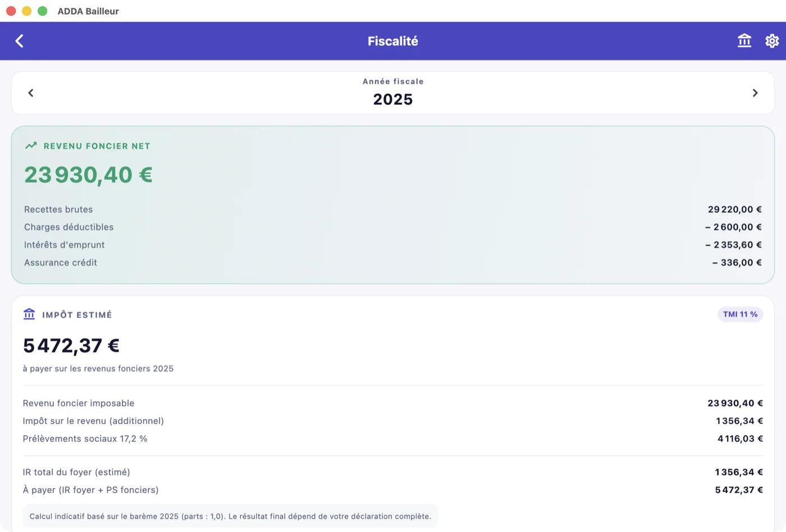This screenshot has height=532, width=786.
Task: Go back using the header arrow
Action: (x=20, y=41)
